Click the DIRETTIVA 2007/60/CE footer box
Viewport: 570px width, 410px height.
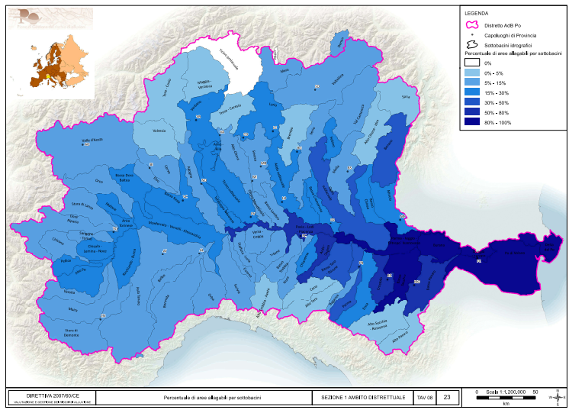[x=52, y=398]
